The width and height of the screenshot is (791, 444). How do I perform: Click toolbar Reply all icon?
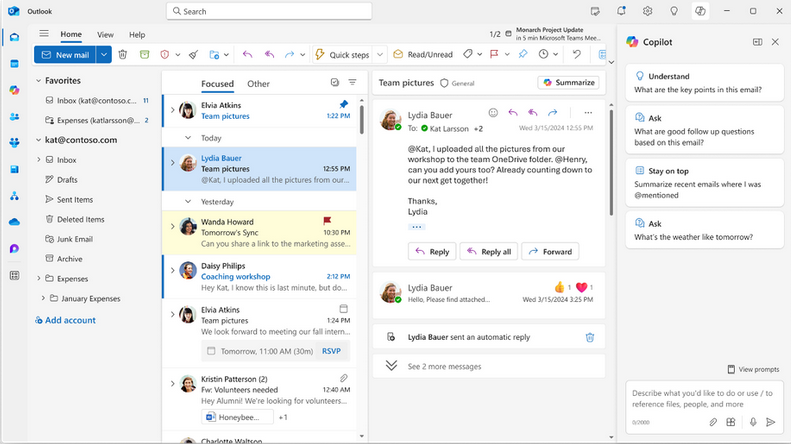pyautogui.click(x=269, y=54)
